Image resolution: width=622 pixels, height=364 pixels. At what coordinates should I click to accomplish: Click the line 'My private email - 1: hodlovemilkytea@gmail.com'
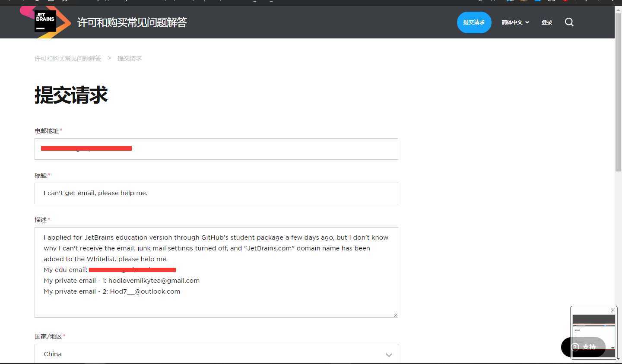(x=122, y=281)
